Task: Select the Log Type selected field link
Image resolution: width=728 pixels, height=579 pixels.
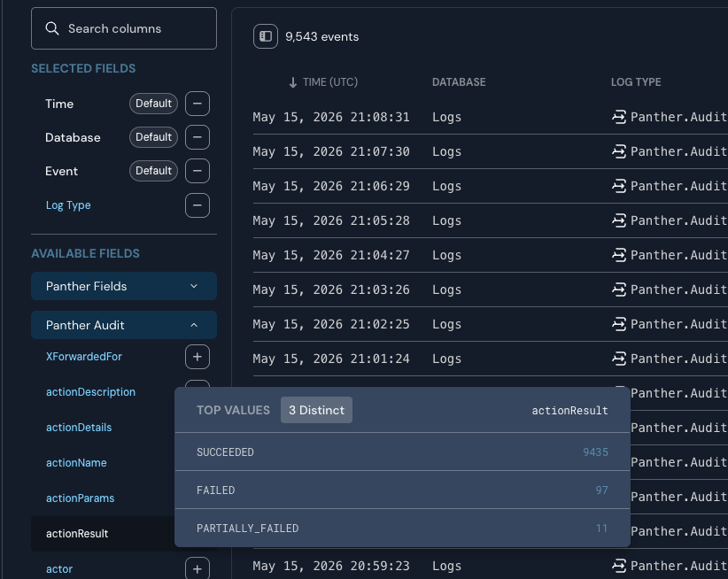Action: (68, 205)
